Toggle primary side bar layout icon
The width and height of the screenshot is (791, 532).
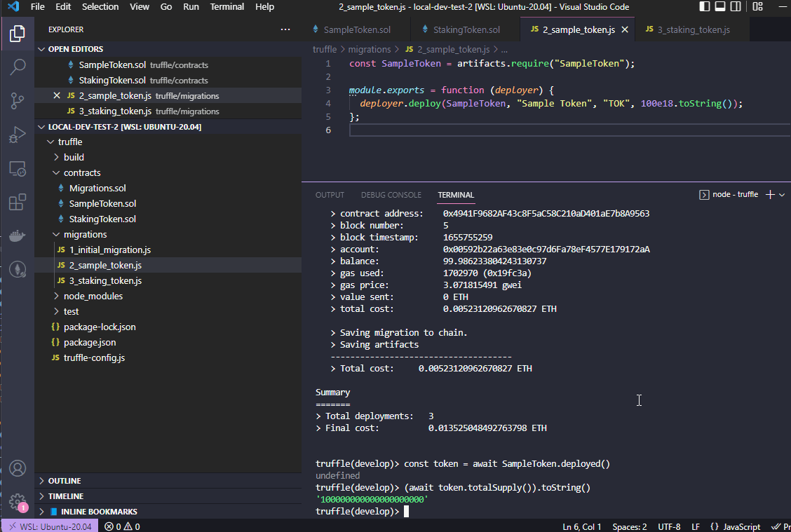coord(705,6)
